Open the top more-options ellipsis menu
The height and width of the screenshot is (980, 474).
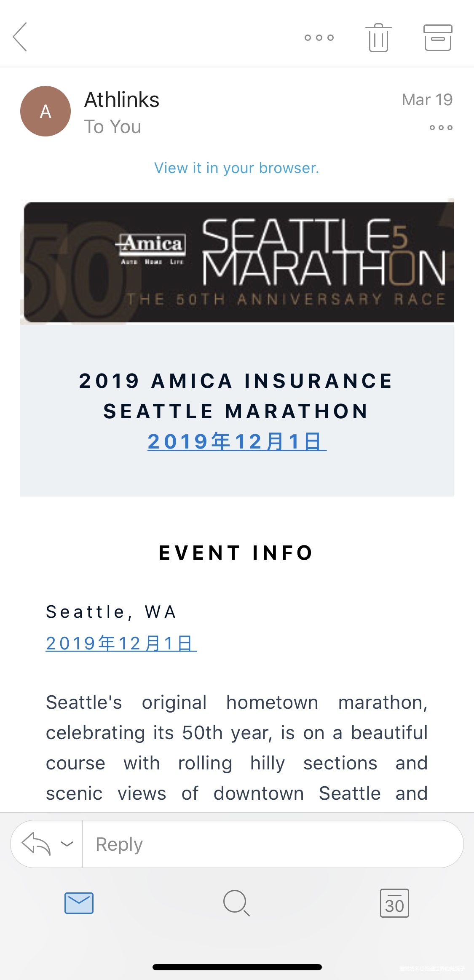(x=319, y=37)
